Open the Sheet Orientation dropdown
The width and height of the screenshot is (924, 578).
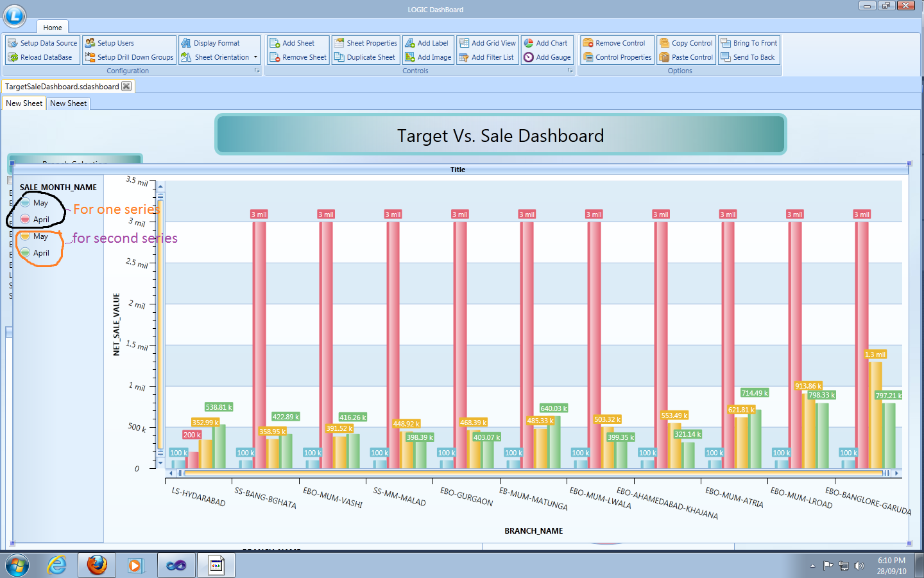219,57
